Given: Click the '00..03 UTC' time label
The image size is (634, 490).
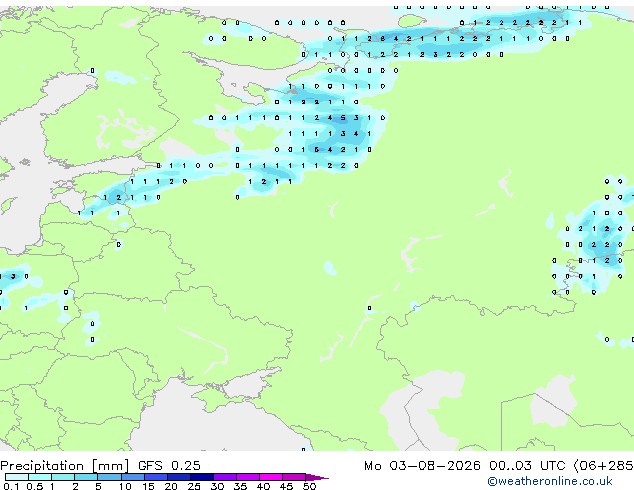Looking at the screenshot, I should (527, 466).
